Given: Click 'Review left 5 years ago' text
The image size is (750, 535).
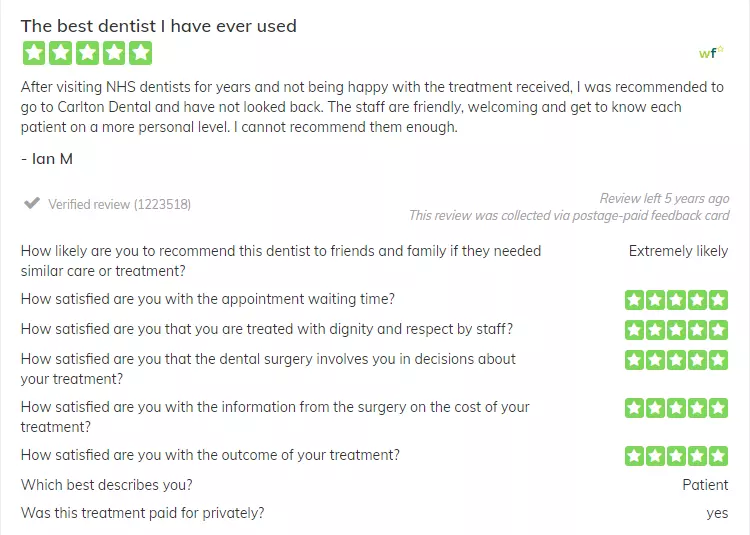Looking at the screenshot, I should pyautogui.click(x=664, y=198).
